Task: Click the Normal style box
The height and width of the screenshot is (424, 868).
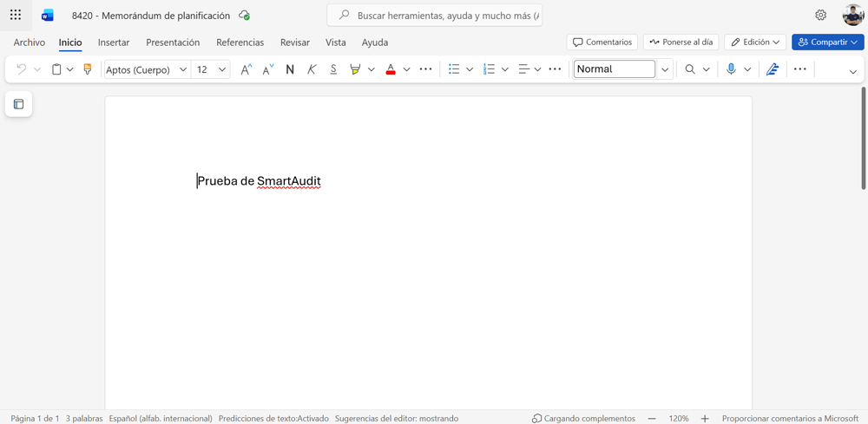Action: tap(615, 69)
